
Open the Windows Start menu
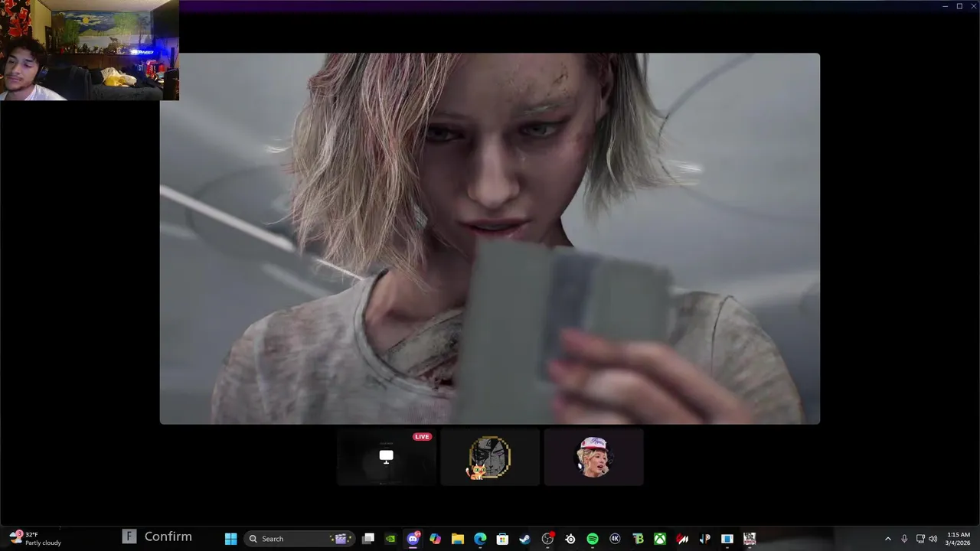230,539
